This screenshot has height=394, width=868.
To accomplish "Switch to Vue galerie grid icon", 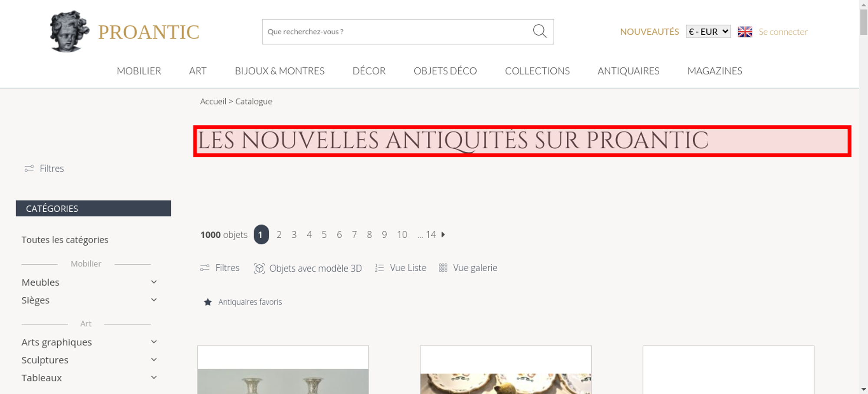I will [x=443, y=268].
